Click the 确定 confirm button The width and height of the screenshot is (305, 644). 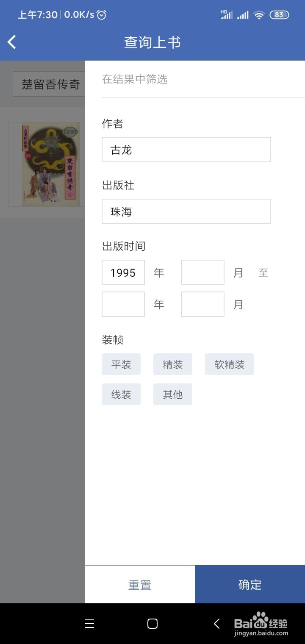(250, 585)
